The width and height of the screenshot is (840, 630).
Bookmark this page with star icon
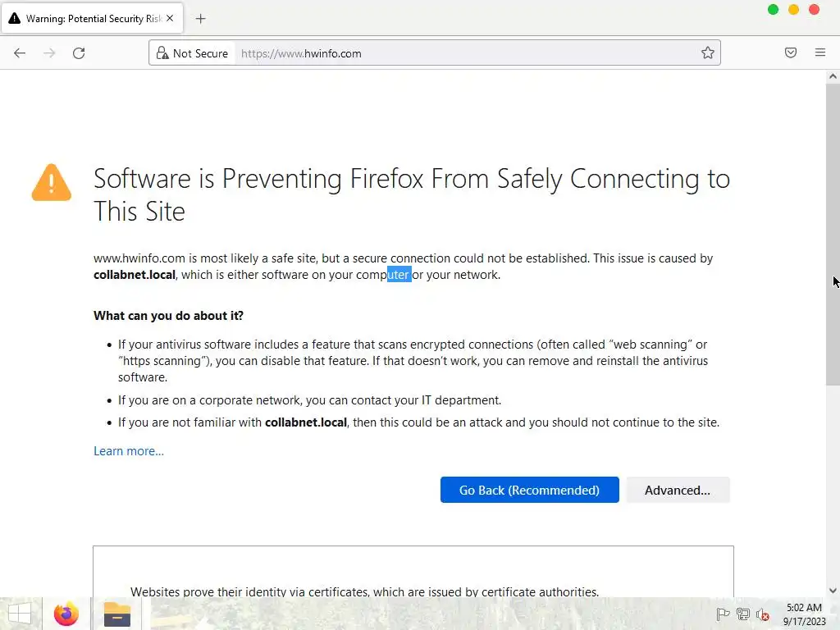coord(707,53)
